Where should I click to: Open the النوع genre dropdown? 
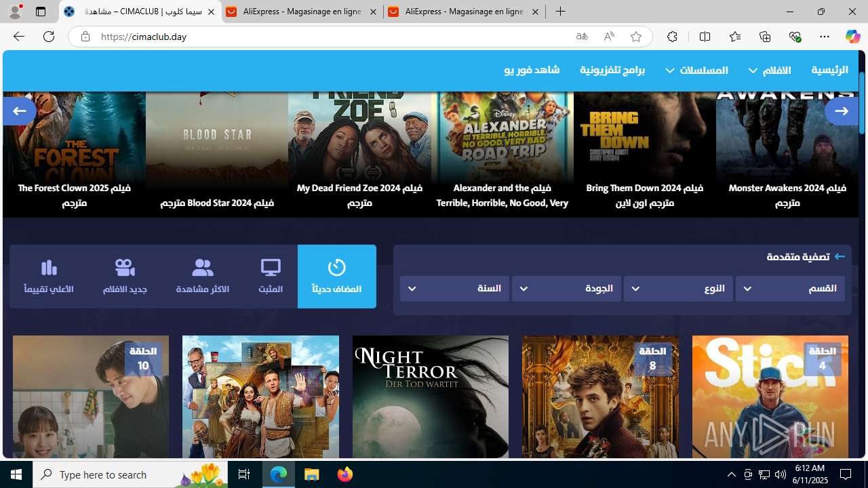click(x=678, y=289)
